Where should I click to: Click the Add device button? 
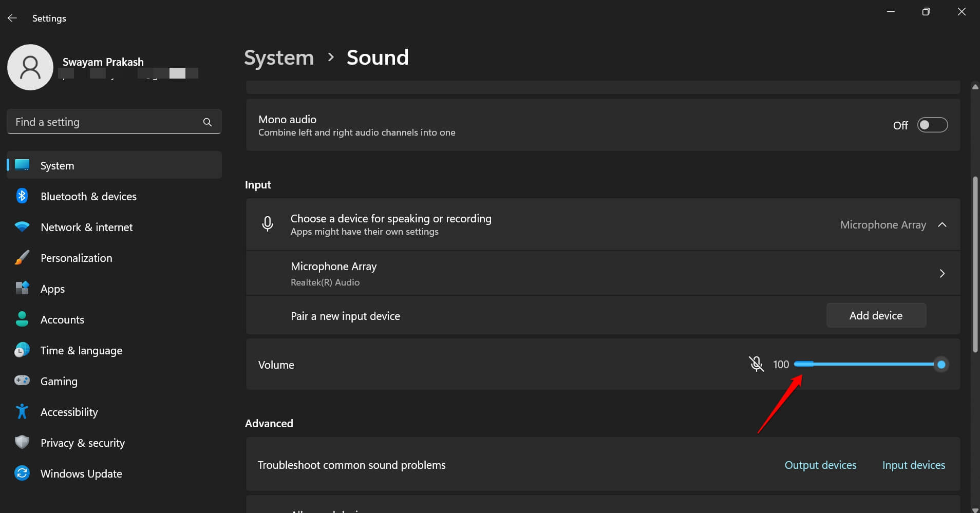(875, 315)
